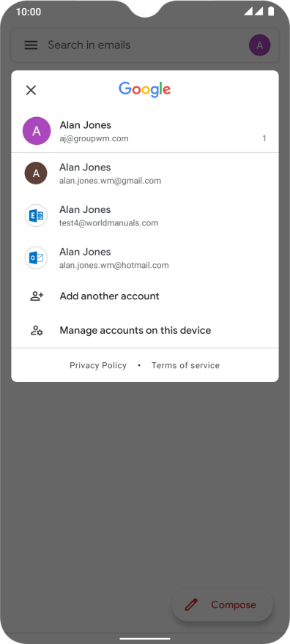
Task: Click the Search in emails field
Action: coord(145,45)
